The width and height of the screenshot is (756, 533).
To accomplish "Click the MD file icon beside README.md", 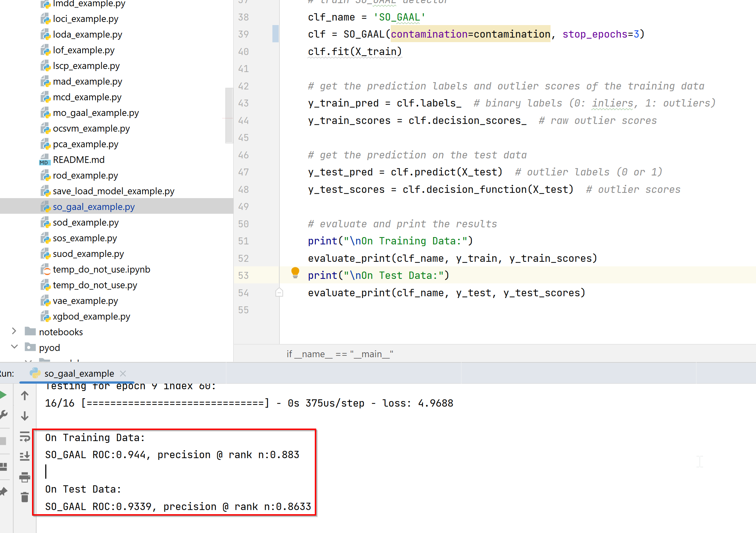I will point(45,160).
